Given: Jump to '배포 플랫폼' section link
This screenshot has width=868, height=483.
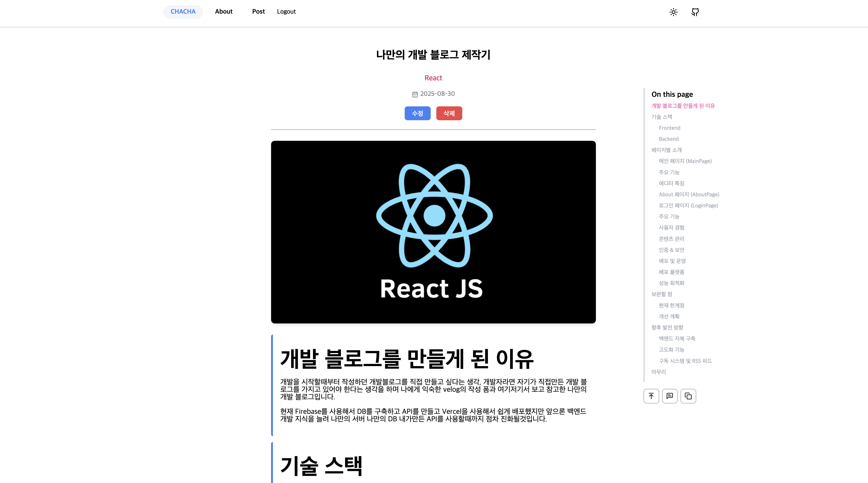Looking at the screenshot, I should coord(671,272).
